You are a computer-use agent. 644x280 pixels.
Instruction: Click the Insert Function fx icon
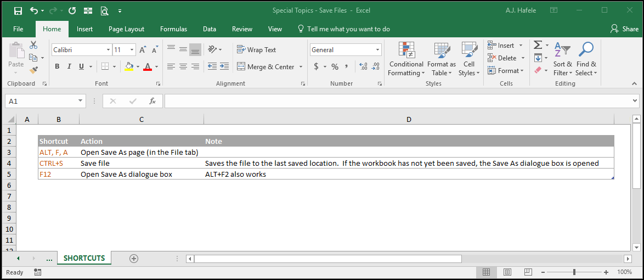pos(152,101)
